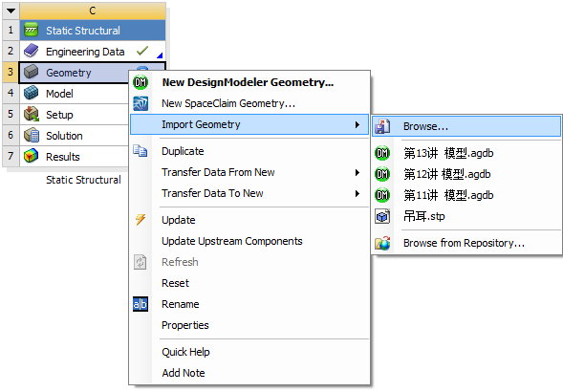Select the Model cell
This screenshot has height=392, width=563.
coord(75,94)
